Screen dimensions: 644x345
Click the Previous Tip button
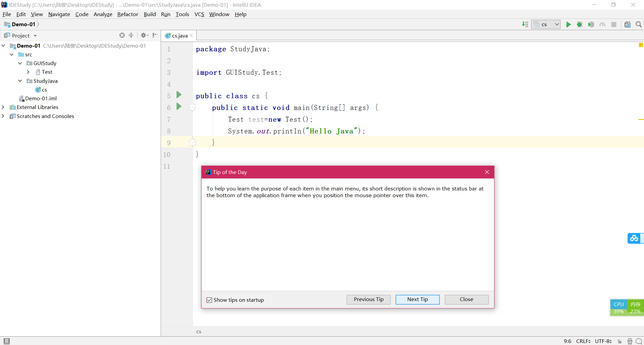(x=369, y=299)
